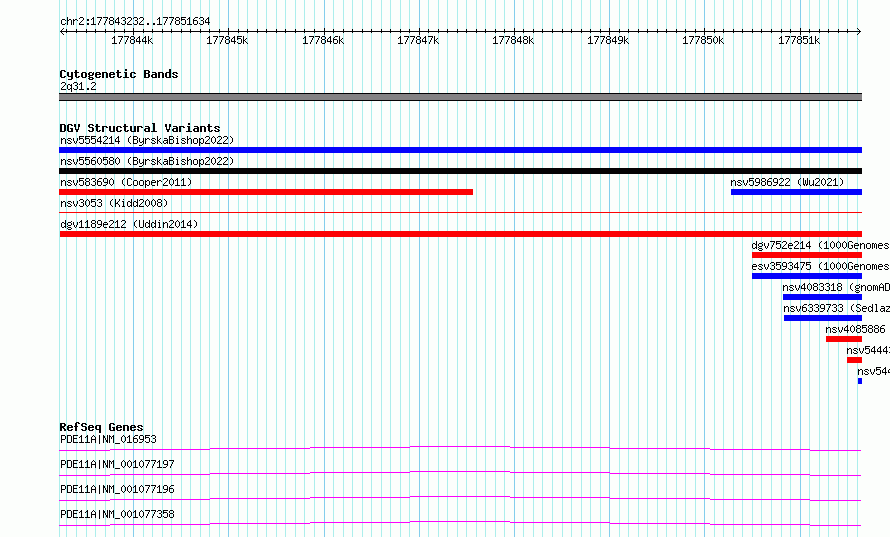This screenshot has width=890, height=537.
Task: Click the 177851k ruler tick label
Action: (799, 40)
